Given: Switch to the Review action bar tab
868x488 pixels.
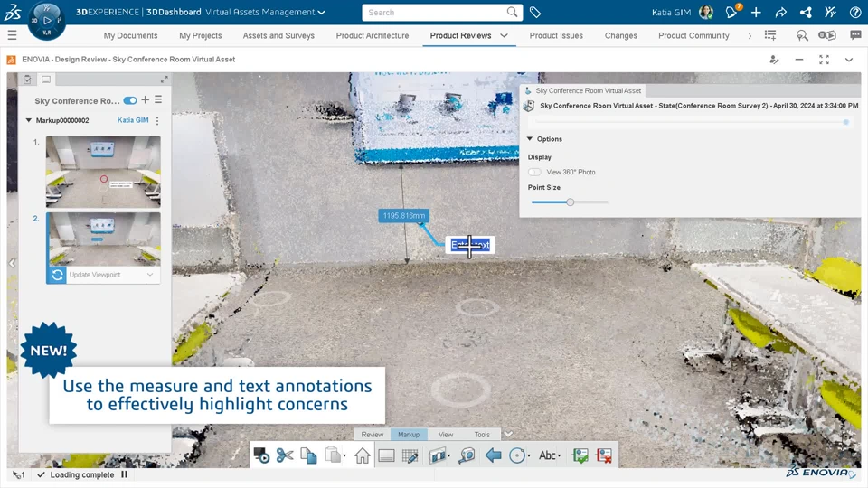Looking at the screenshot, I should pos(372,435).
